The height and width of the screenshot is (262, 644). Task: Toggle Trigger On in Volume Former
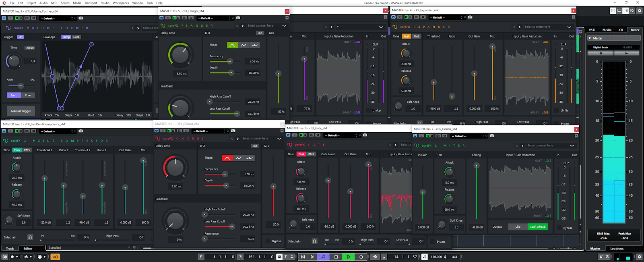click(21, 37)
